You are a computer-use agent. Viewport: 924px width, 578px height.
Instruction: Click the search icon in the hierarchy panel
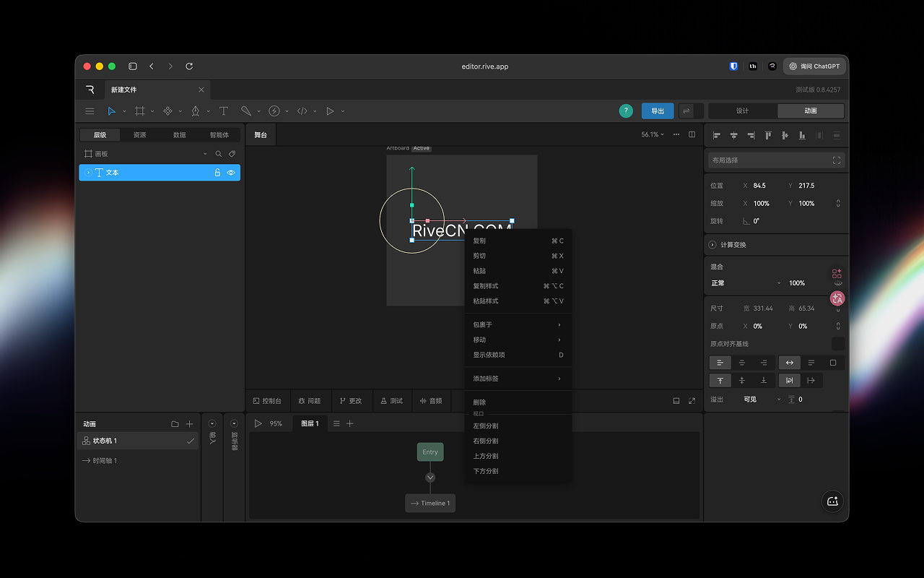pos(219,154)
